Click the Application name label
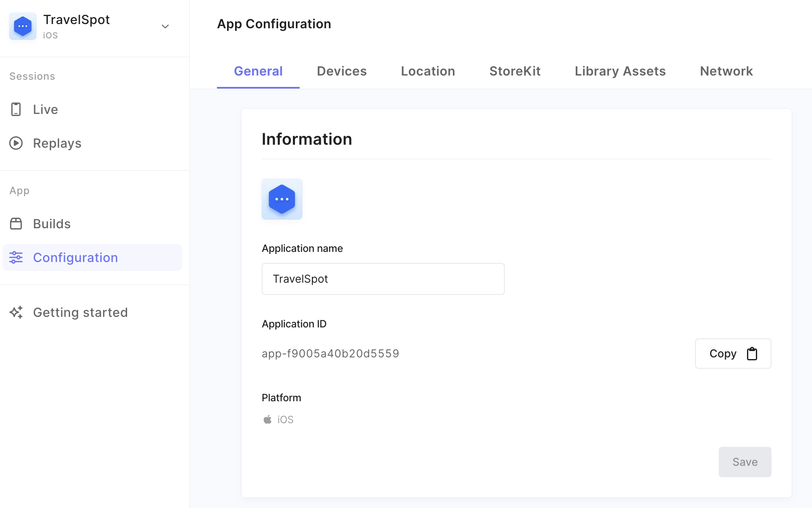This screenshot has width=812, height=508. pyautogui.click(x=302, y=248)
